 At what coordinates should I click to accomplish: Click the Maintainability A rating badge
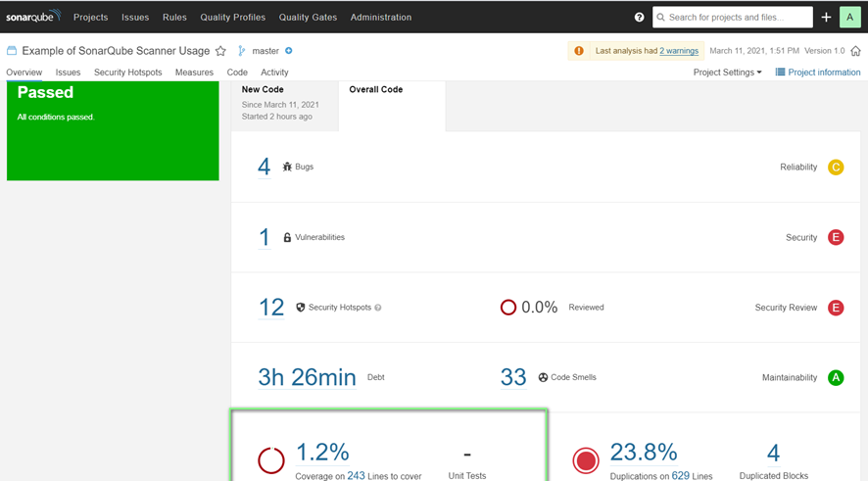836,377
